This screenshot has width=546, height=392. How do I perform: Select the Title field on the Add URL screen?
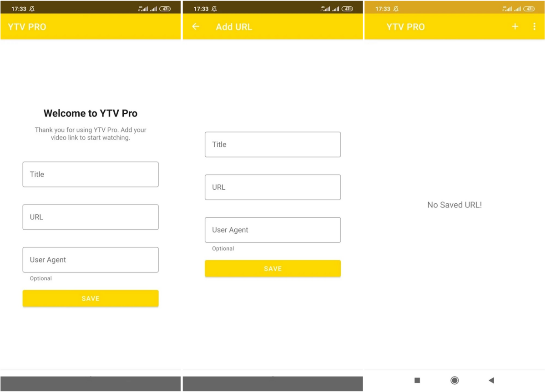click(x=273, y=144)
